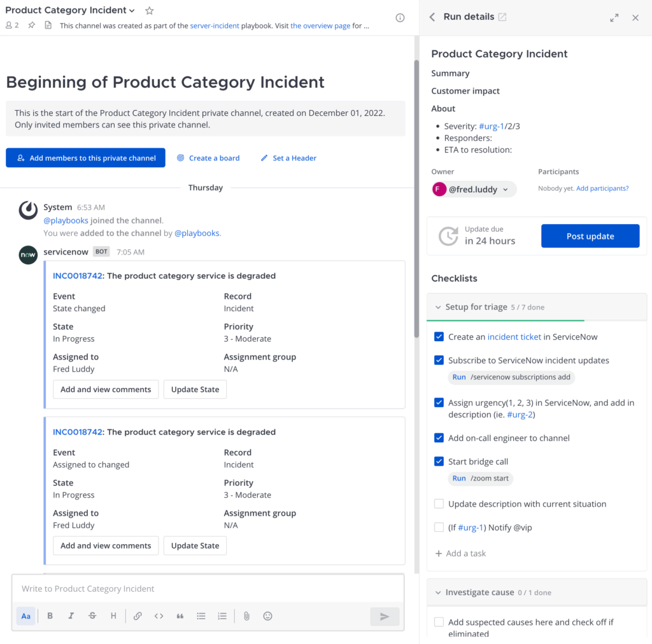
Task: Open incident ticket link in checklist
Action: (514, 337)
